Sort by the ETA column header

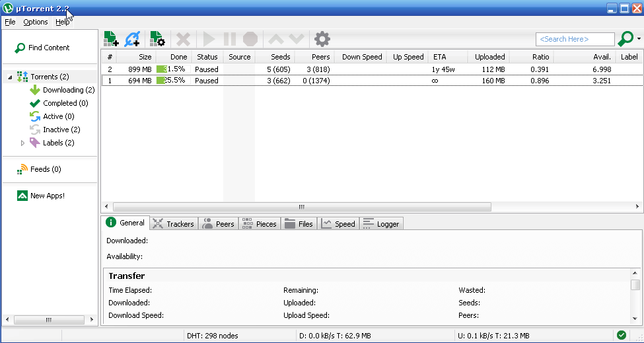tap(448, 57)
